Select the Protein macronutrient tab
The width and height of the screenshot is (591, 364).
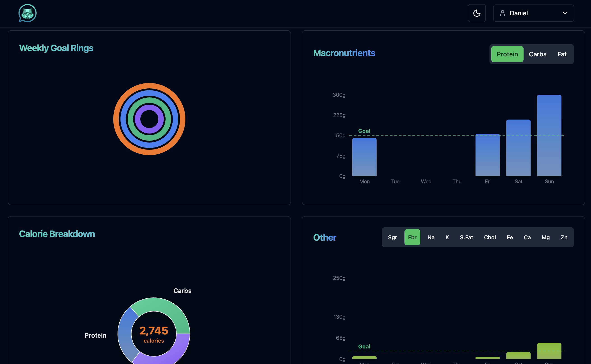pyautogui.click(x=507, y=54)
